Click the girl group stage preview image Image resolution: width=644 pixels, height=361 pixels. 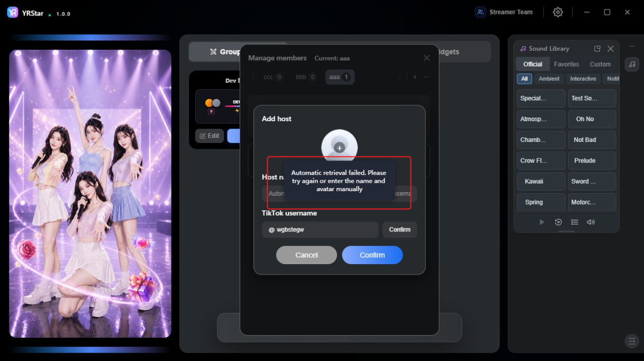(x=90, y=194)
